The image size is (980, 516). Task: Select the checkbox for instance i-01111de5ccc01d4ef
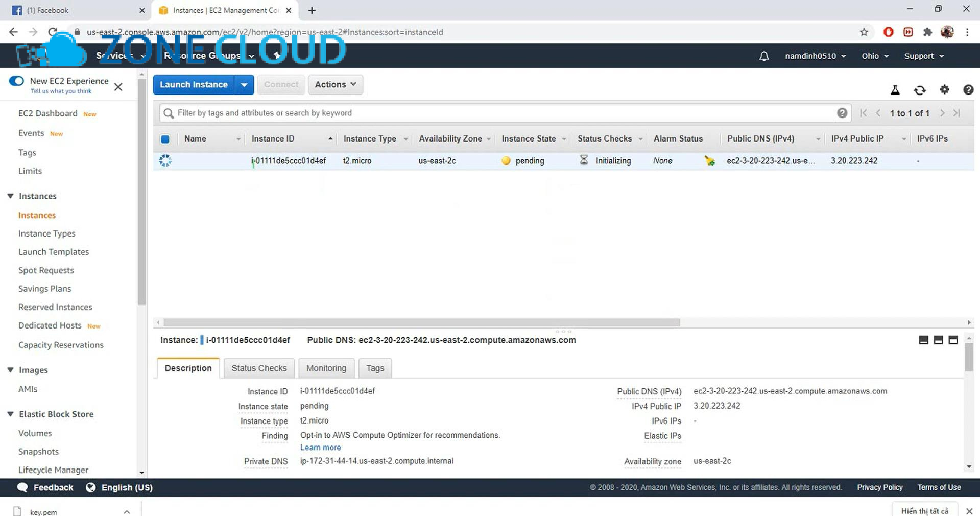pos(165,160)
